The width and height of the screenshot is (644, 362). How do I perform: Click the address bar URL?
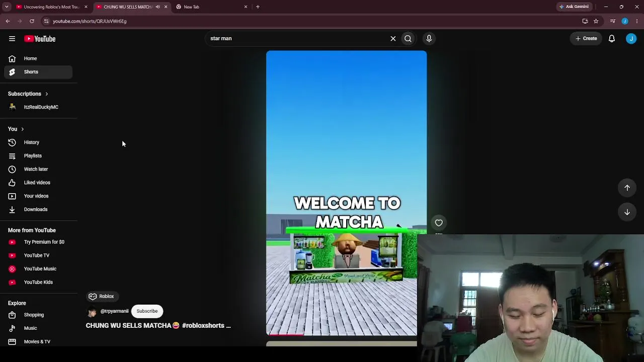(x=90, y=21)
